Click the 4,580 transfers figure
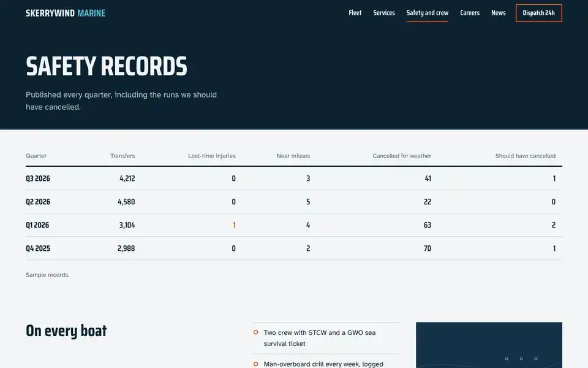The width and height of the screenshot is (588, 368). [126, 202]
